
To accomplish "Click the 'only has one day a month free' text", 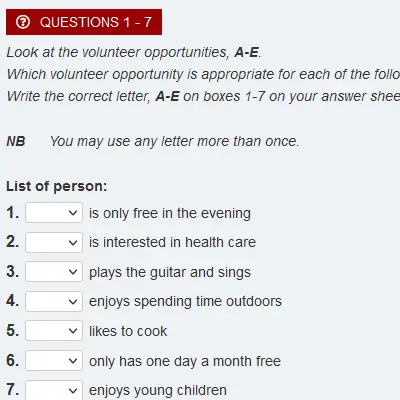I will pyautogui.click(x=185, y=361).
